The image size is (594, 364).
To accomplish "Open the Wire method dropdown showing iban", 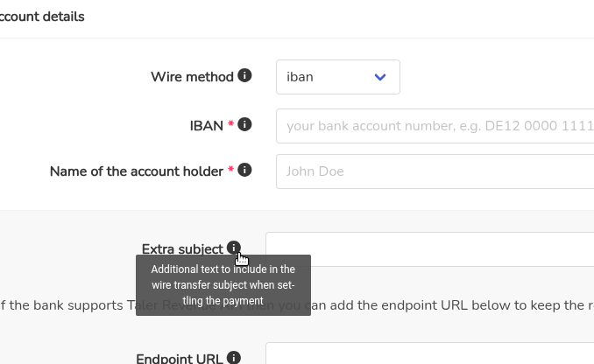I will pyautogui.click(x=338, y=77).
